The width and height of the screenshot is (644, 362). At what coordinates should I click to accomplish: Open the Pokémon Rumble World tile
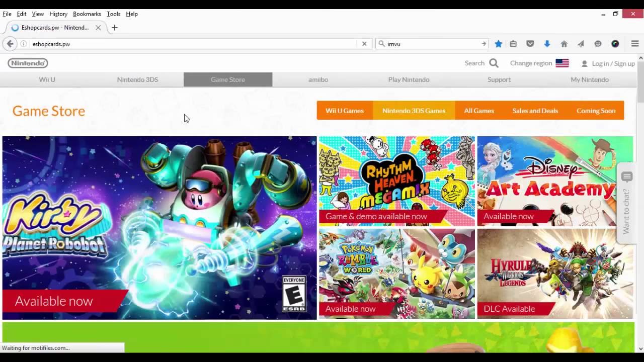(x=397, y=274)
